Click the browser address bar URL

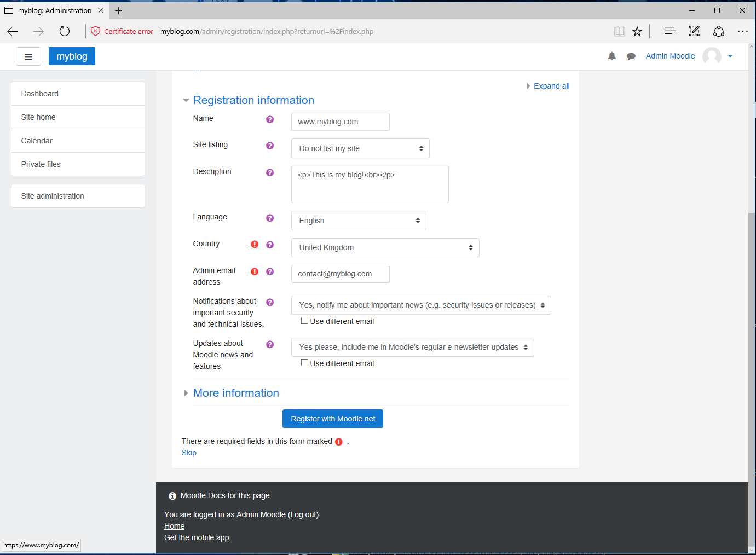pyautogui.click(x=267, y=31)
